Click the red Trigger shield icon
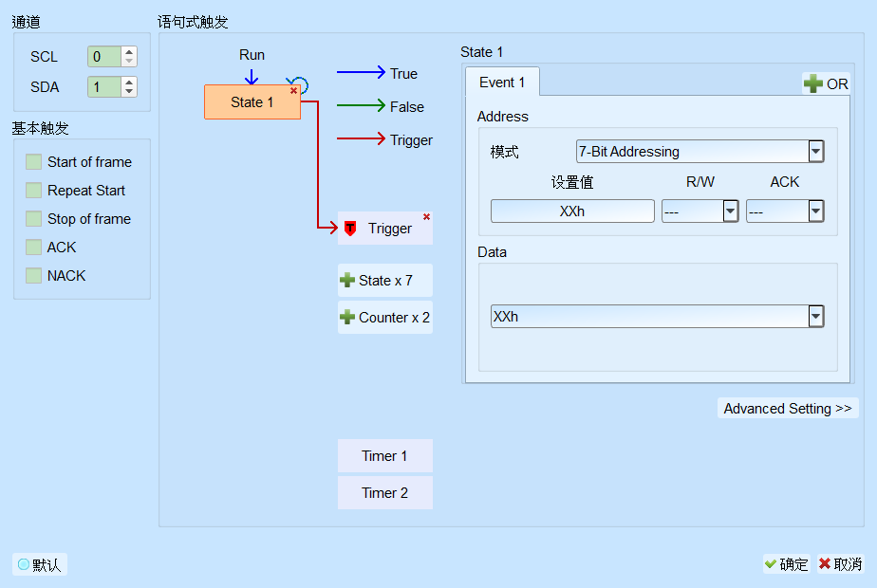This screenshot has width=877, height=588. tap(350, 228)
